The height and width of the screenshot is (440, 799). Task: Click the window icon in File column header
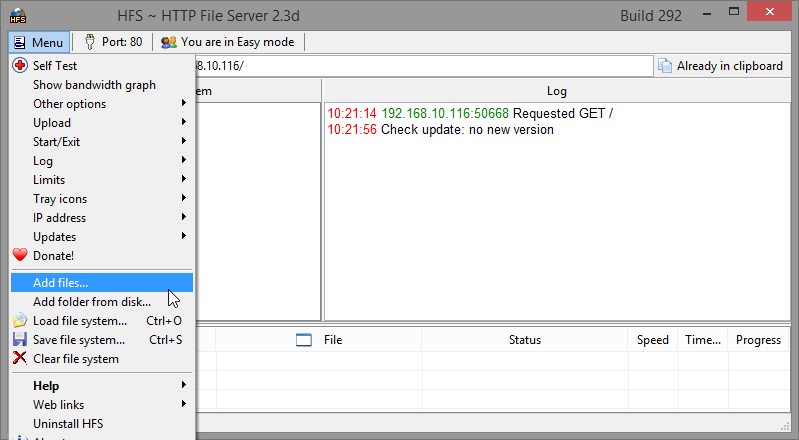pyautogui.click(x=304, y=340)
